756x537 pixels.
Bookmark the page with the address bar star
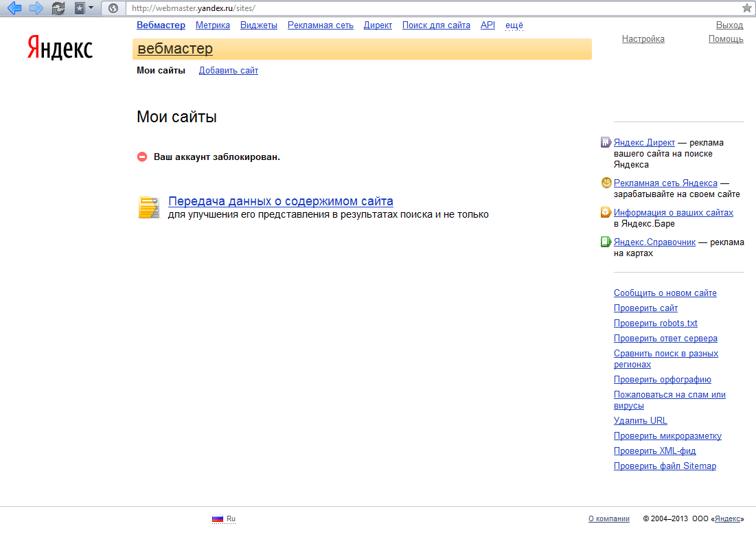click(x=746, y=8)
